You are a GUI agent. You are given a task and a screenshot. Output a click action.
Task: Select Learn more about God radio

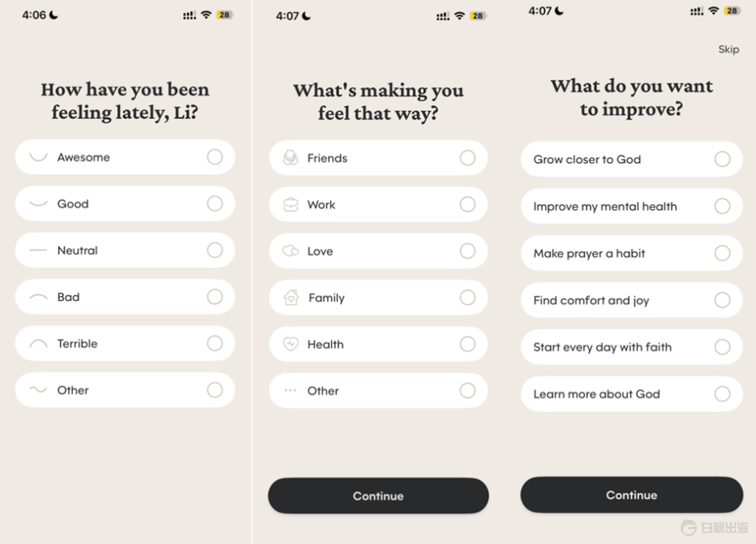click(722, 394)
